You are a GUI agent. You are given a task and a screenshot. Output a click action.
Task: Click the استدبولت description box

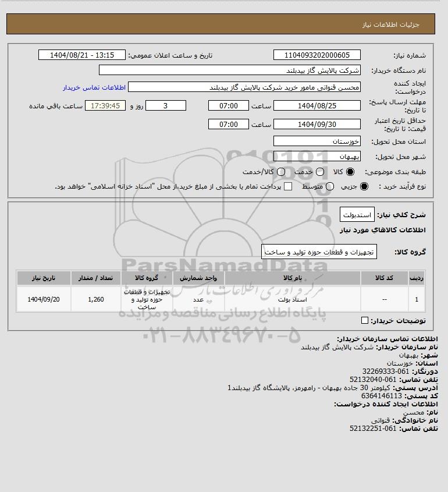[357, 215]
